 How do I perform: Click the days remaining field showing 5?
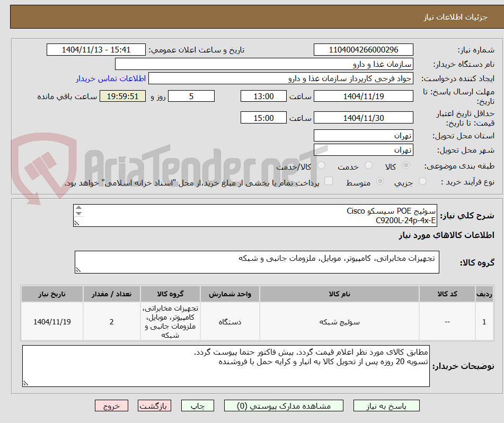point(191,96)
